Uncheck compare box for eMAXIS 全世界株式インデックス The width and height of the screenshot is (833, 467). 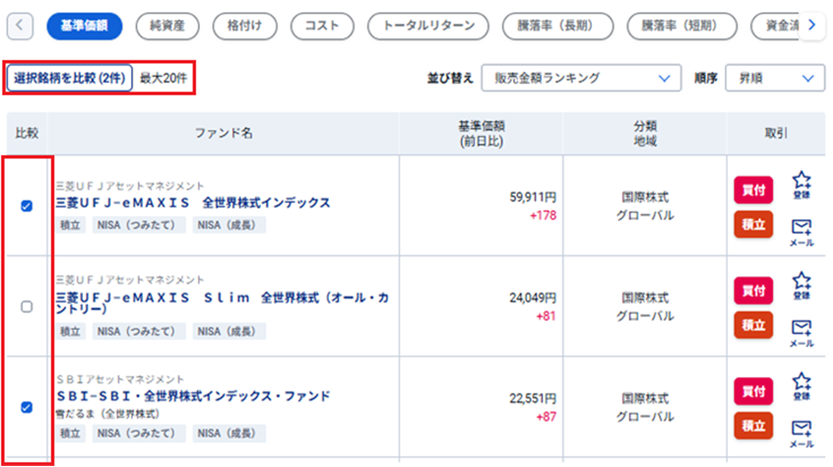point(27,206)
